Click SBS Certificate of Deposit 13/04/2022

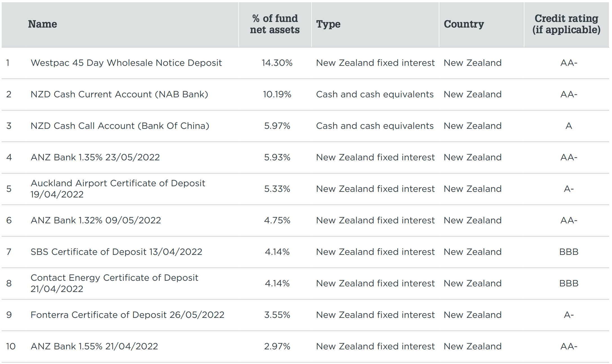116,252
